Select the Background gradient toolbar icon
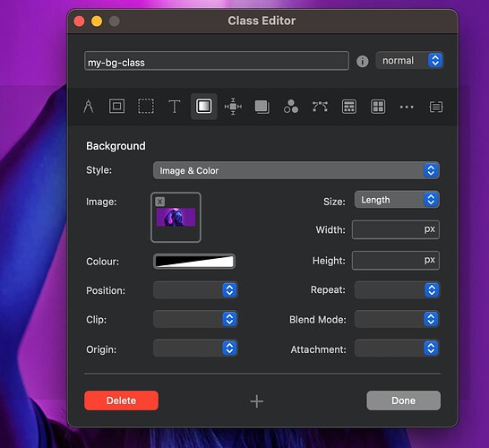Viewport: 489px width, 448px height. pyautogui.click(x=203, y=107)
